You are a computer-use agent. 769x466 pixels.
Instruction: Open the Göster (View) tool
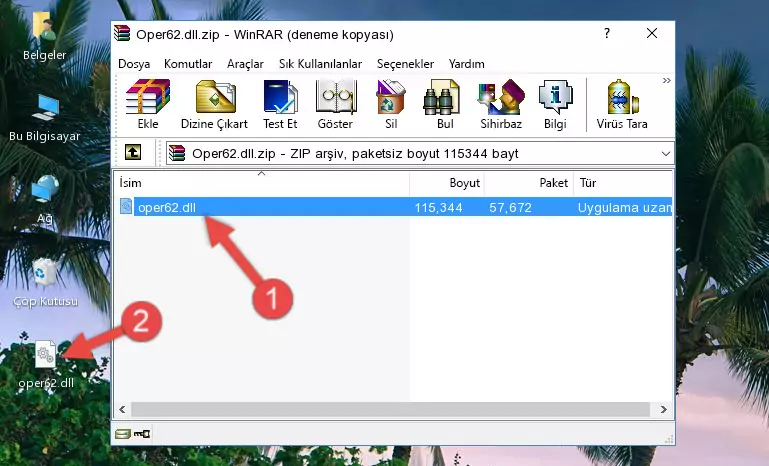pos(335,104)
